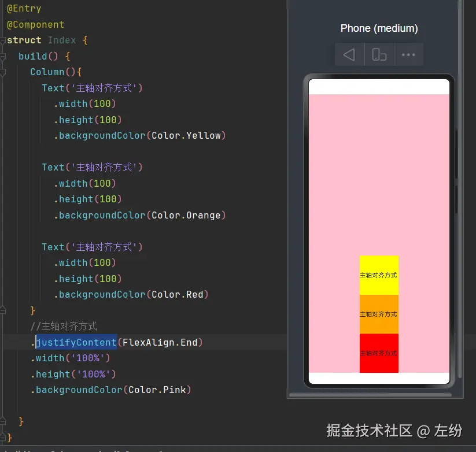
Task: Click the previewer vertical scrollbar
Action: [x=460, y=188]
